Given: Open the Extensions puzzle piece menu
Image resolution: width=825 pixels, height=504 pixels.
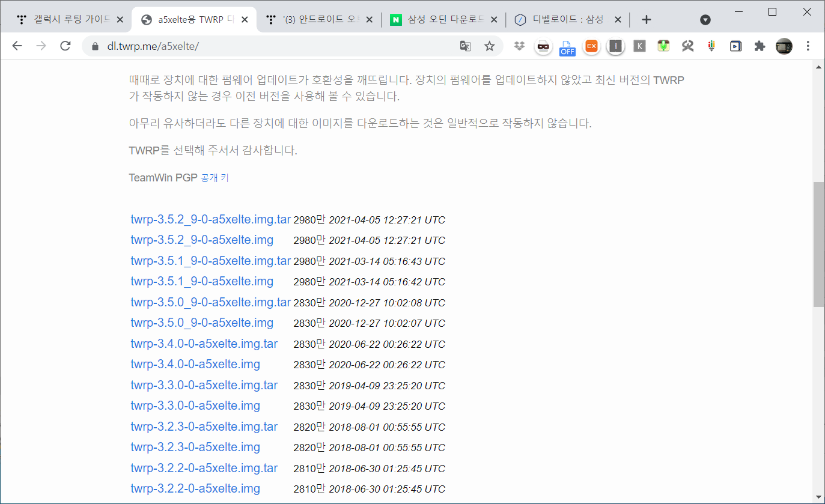Looking at the screenshot, I should [x=760, y=46].
